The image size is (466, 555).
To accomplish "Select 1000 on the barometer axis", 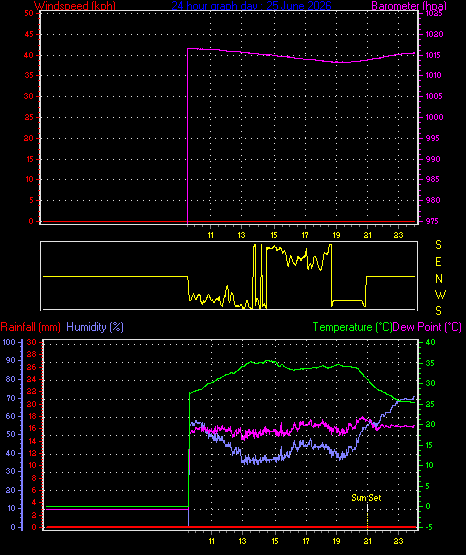I will (434, 117).
